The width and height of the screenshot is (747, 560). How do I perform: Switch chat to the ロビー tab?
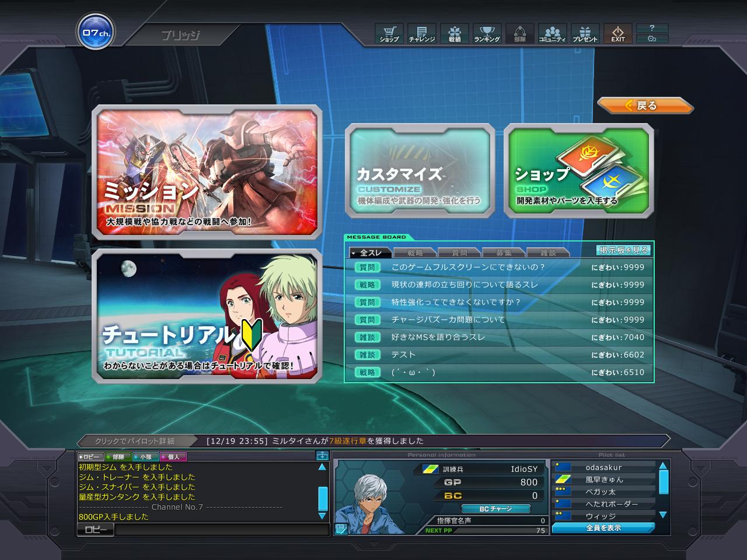(90, 457)
